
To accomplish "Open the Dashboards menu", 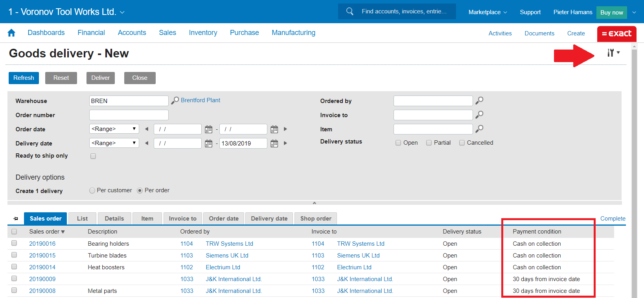I will (46, 33).
